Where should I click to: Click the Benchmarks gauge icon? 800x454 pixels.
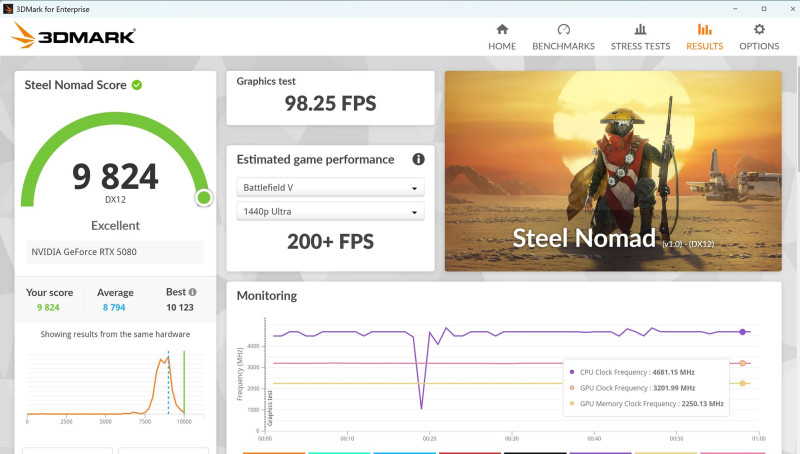563,29
